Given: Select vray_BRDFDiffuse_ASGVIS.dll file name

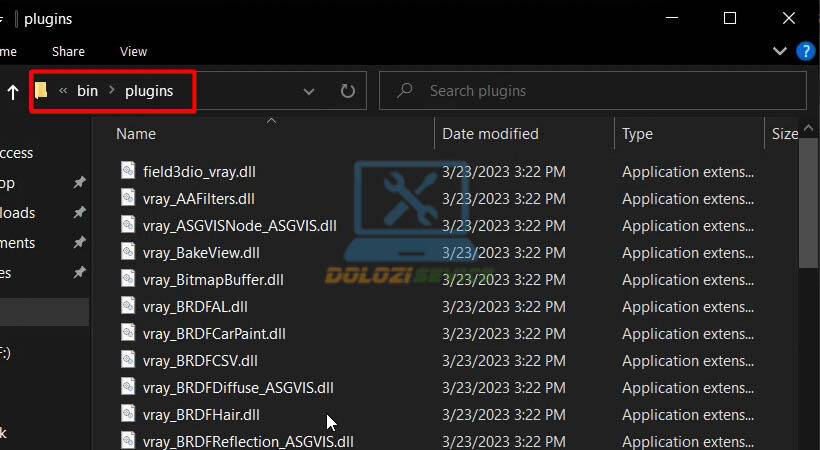Looking at the screenshot, I should click(x=238, y=388).
